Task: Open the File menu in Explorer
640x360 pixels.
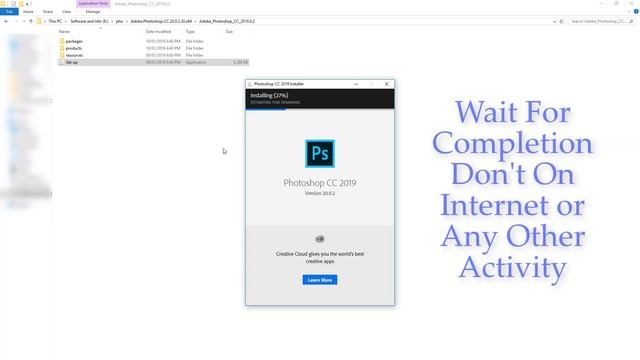Action: pyautogui.click(x=9, y=11)
